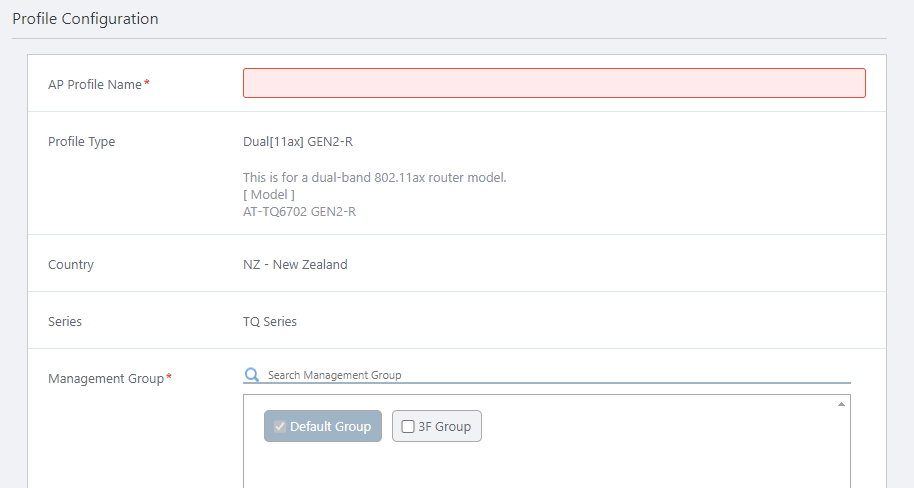
Task: Click the Profile Configuration heading
Action: click(x=85, y=19)
